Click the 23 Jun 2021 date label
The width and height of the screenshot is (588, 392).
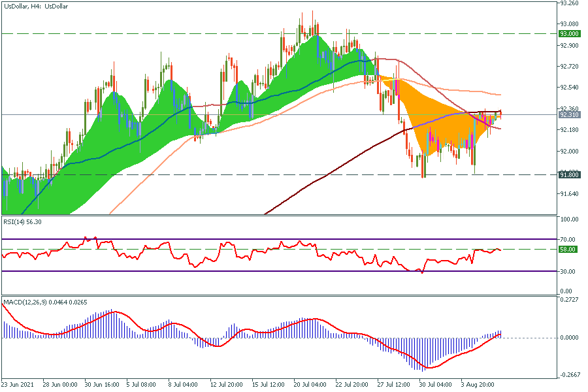tap(18, 385)
